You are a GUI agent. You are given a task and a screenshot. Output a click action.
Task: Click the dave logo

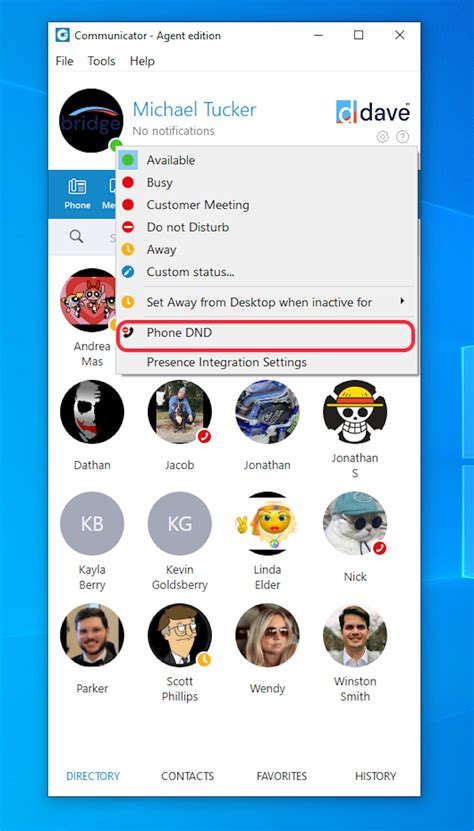[373, 112]
